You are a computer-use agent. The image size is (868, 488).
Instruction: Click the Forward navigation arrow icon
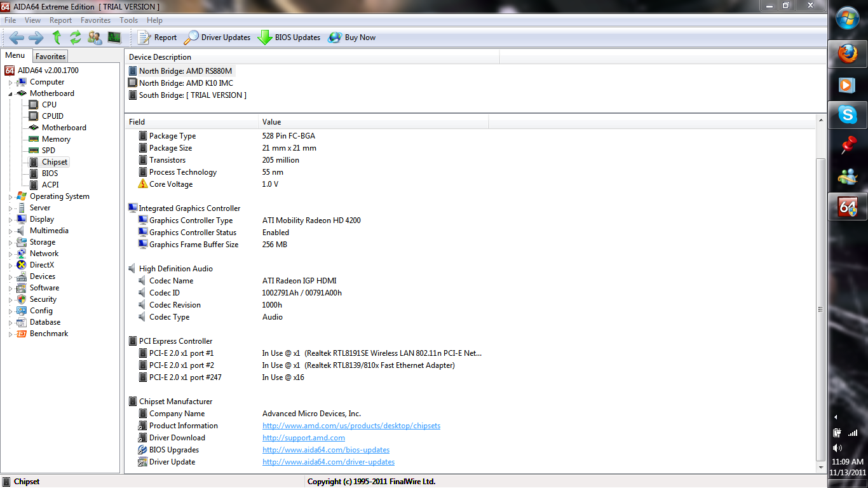coord(36,37)
